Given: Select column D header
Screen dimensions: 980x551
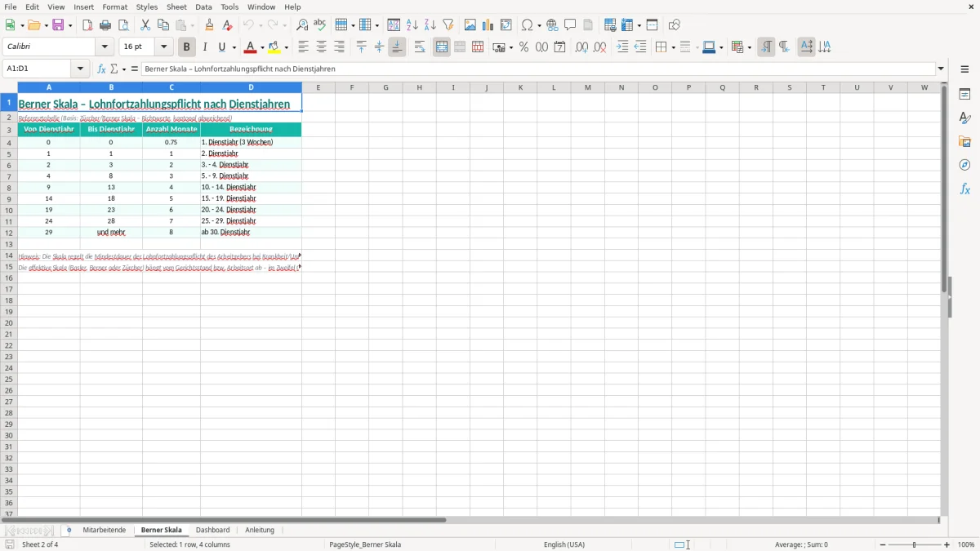Looking at the screenshot, I should pyautogui.click(x=251, y=87).
